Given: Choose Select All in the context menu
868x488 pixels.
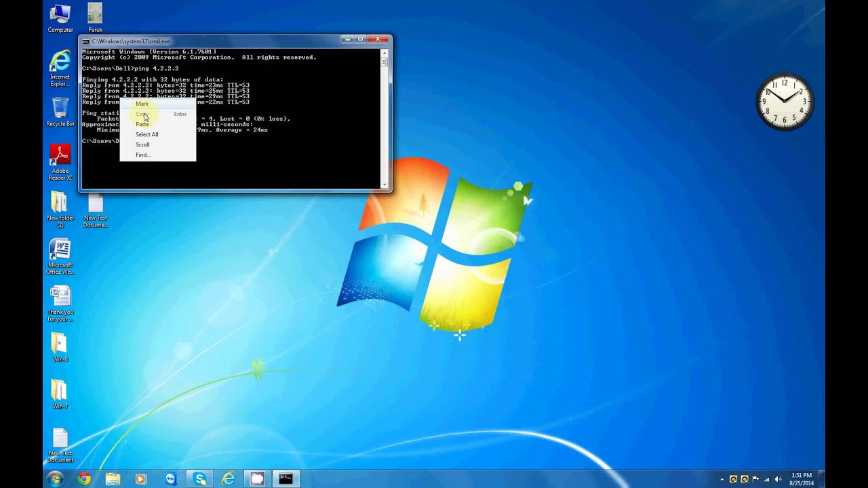Looking at the screenshot, I should tap(158, 134).
